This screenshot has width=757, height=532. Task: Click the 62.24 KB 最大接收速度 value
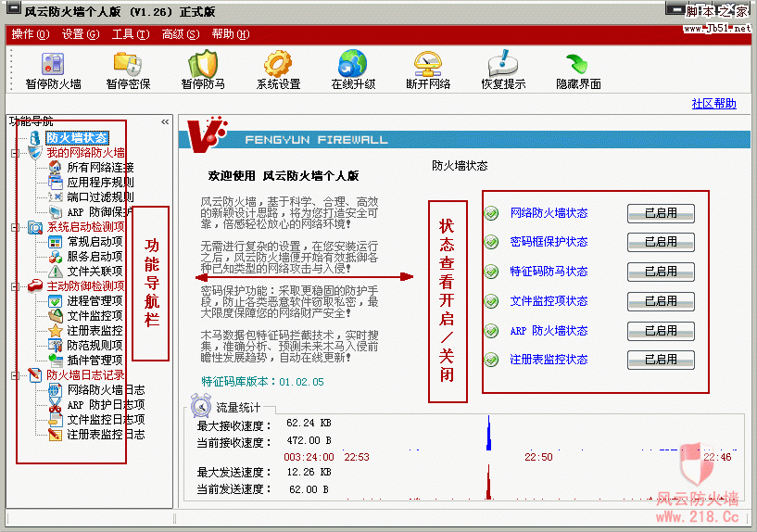tap(309, 424)
